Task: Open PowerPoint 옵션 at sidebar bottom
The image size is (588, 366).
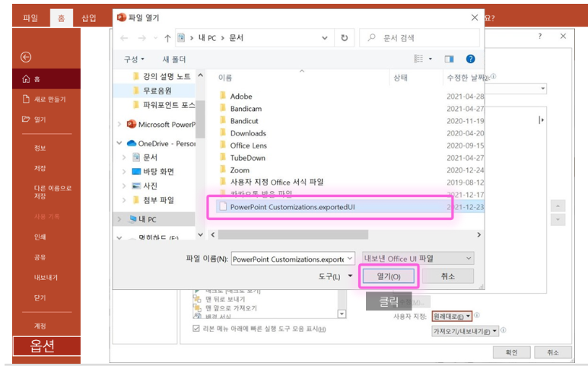Action: click(x=47, y=345)
